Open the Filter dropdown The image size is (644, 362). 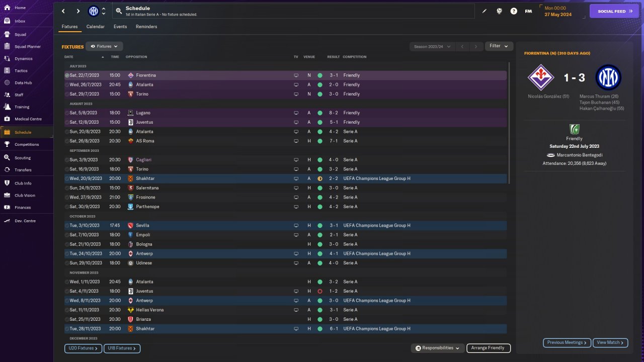tap(499, 46)
